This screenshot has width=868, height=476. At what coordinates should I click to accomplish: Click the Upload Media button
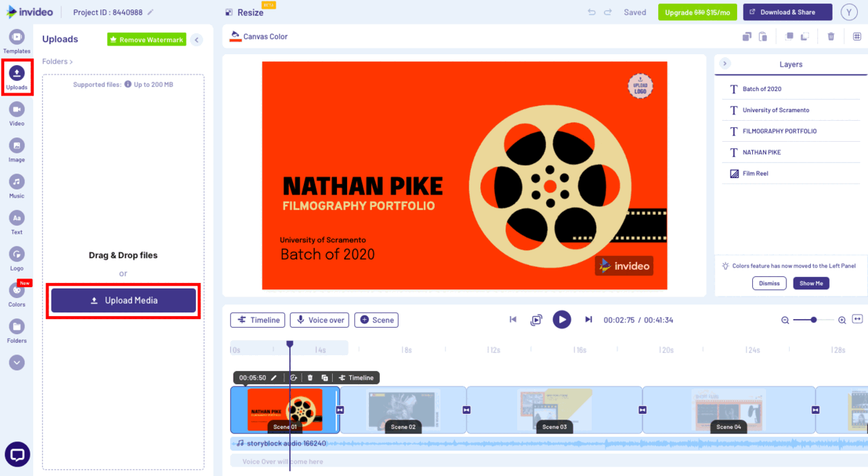(123, 301)
